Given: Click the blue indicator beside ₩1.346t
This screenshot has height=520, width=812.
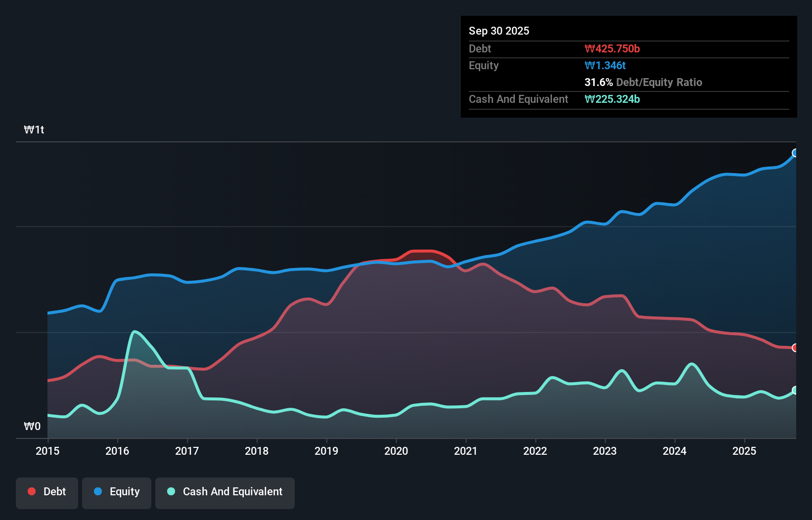Looking at the screenshot, I should pos(589,65).
